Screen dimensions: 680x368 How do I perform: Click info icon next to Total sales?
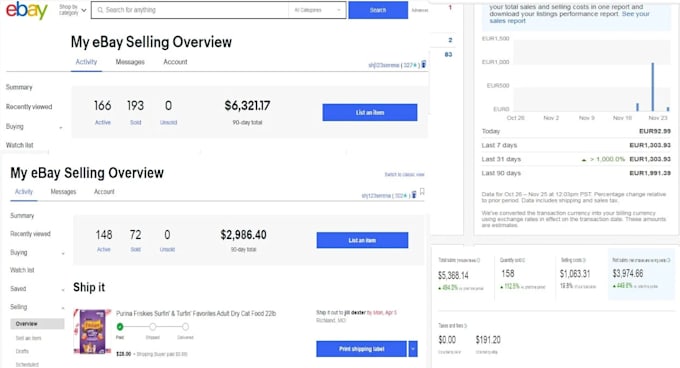pos(478,261)
